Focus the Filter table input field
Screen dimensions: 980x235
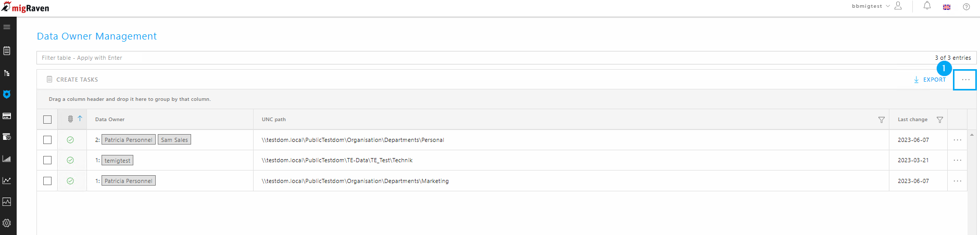[x=484, y=58]
